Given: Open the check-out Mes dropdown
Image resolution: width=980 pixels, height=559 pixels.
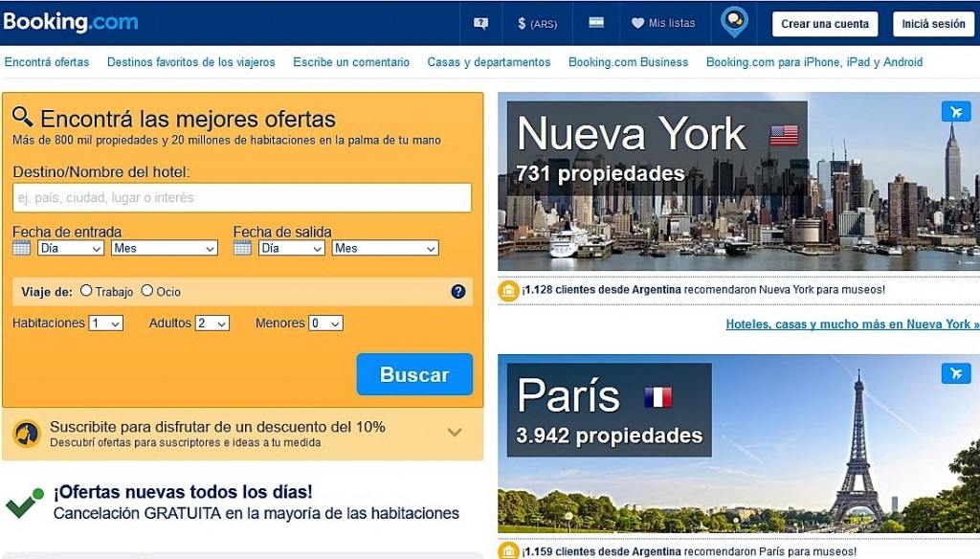Looking at the screenshot, I should (x=385, y=248).
